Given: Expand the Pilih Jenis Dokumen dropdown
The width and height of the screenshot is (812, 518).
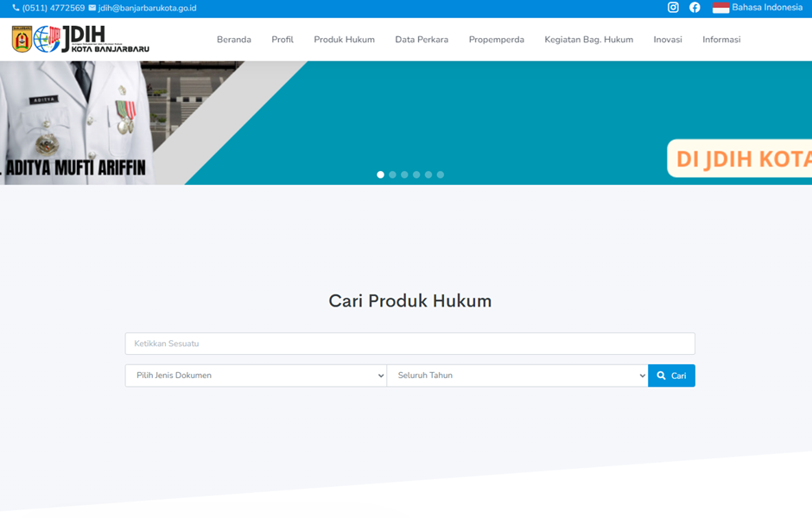Looking at the screenshot, I should pyautogui.click(x=256, y=376).
